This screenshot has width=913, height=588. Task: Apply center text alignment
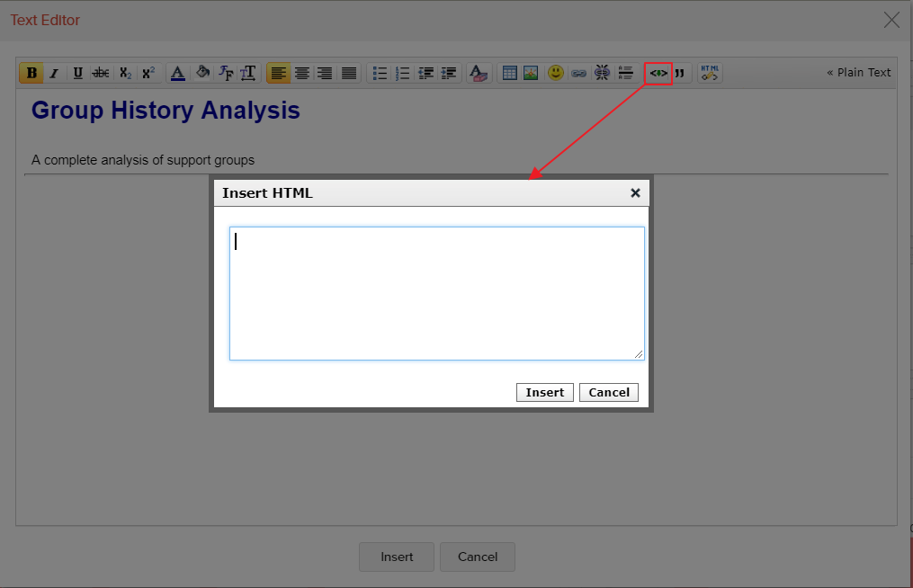(302, 73)
